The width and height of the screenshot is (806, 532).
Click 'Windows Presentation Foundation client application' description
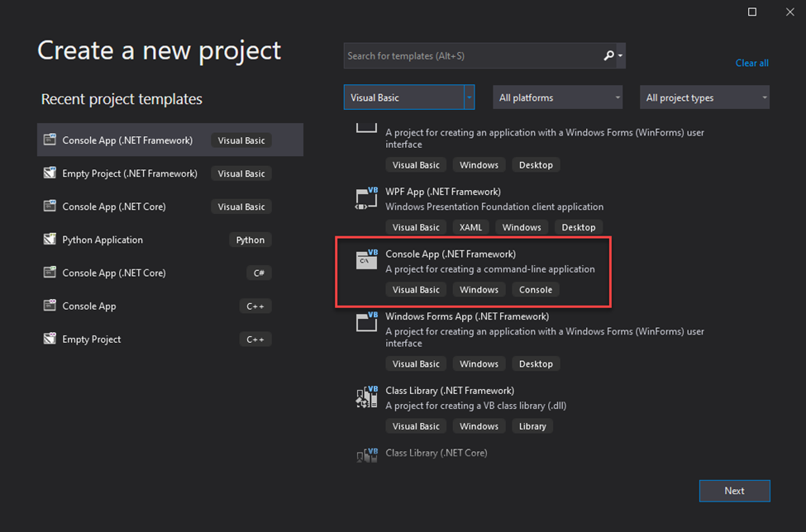pos(494,207)
